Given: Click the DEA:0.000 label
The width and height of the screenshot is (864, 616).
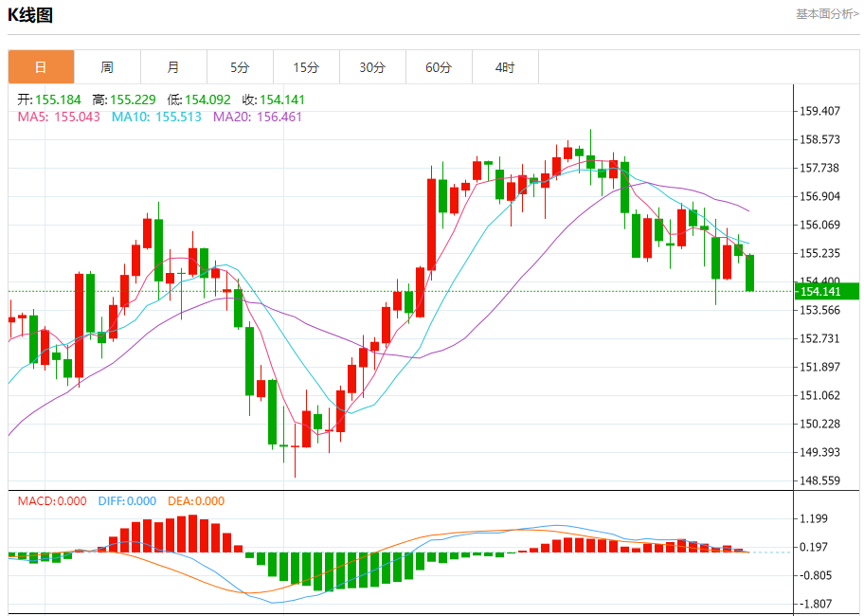Looking at the screenshot, I should point(196,501).
